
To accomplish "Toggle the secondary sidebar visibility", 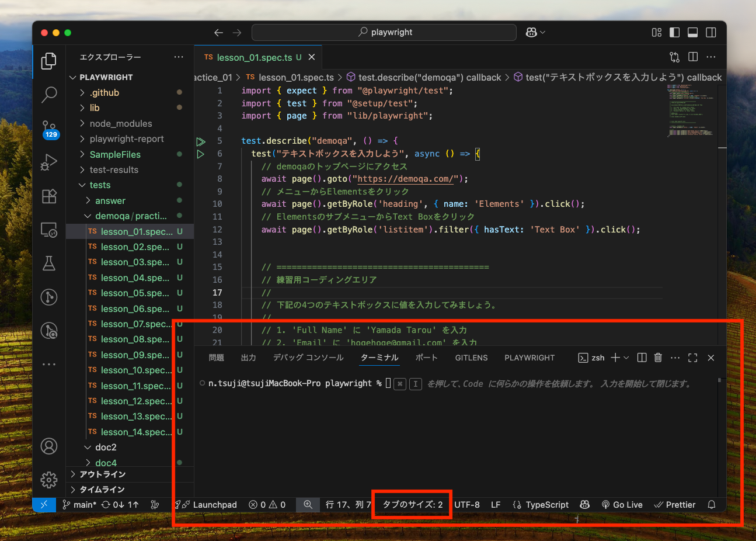I will (710, 32).
